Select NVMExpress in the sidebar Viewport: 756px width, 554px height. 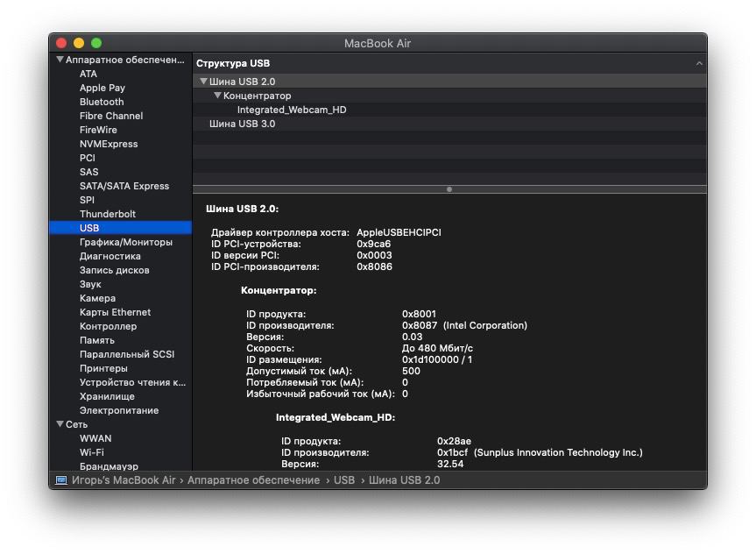tap(109, 144)
